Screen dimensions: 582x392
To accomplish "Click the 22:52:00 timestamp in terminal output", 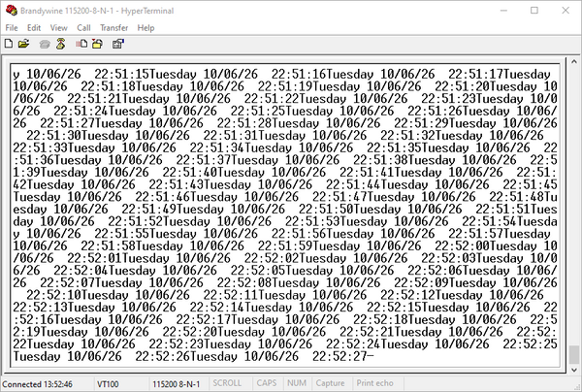I will (x=462, y=245).
